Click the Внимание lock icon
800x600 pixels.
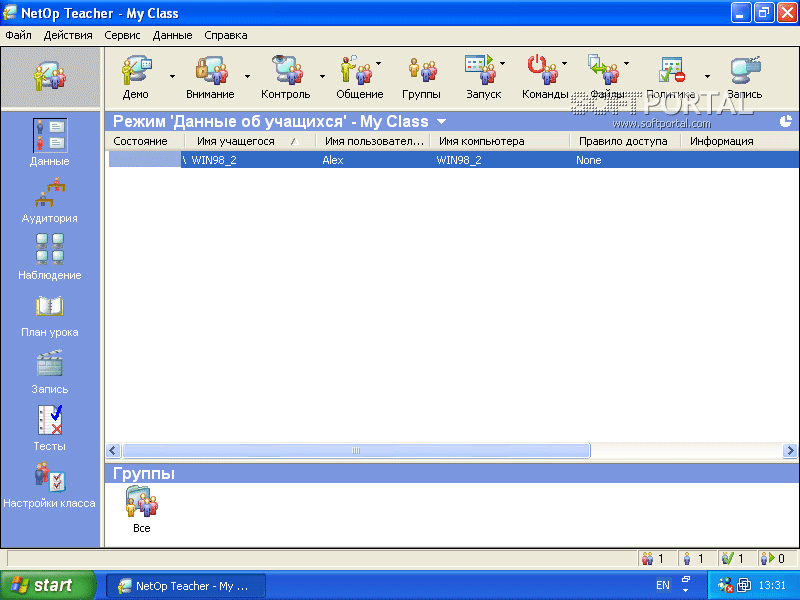[x=211, y=70]
